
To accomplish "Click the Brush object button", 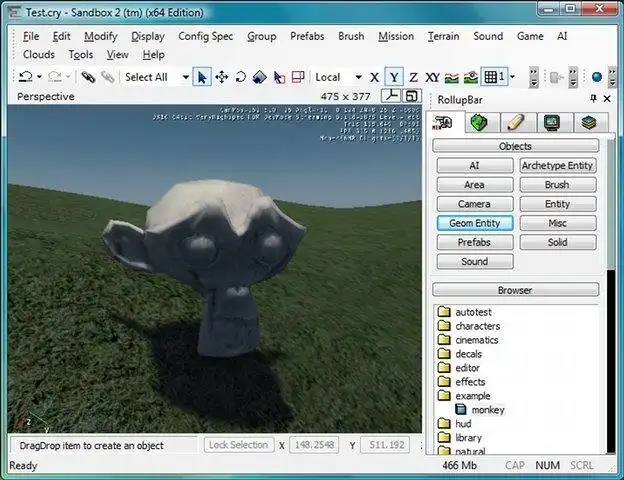I will [558, 185].
